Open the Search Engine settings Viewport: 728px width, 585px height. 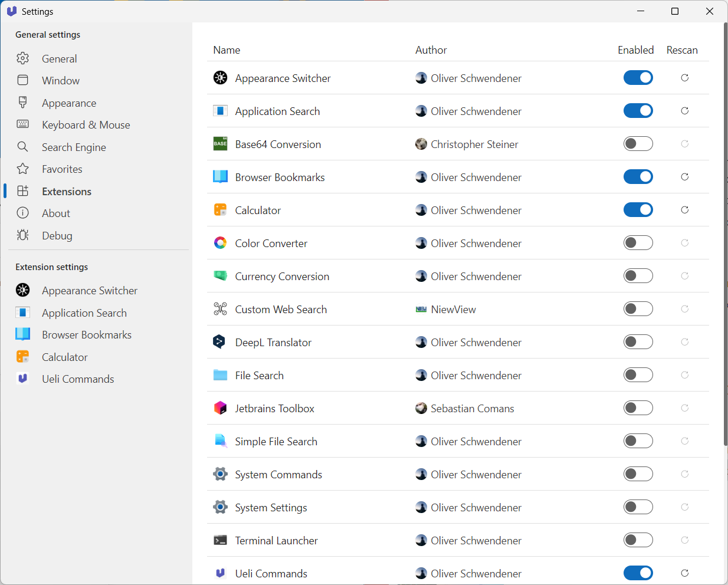click(x=74, y=147)
